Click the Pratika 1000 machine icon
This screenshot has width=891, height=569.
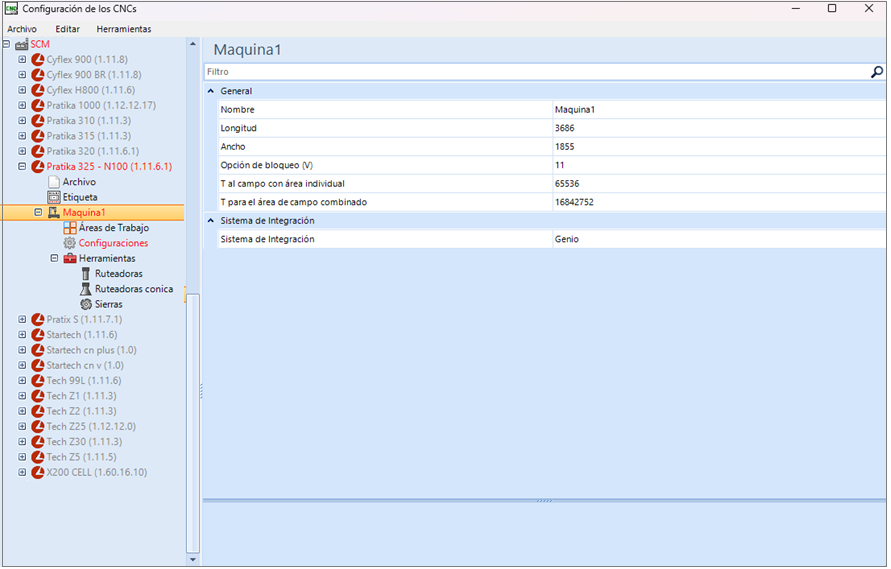click(38, 105)
